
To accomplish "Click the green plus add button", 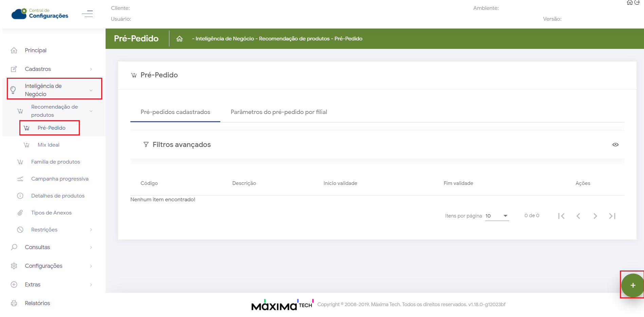I will tap(632, 285).
